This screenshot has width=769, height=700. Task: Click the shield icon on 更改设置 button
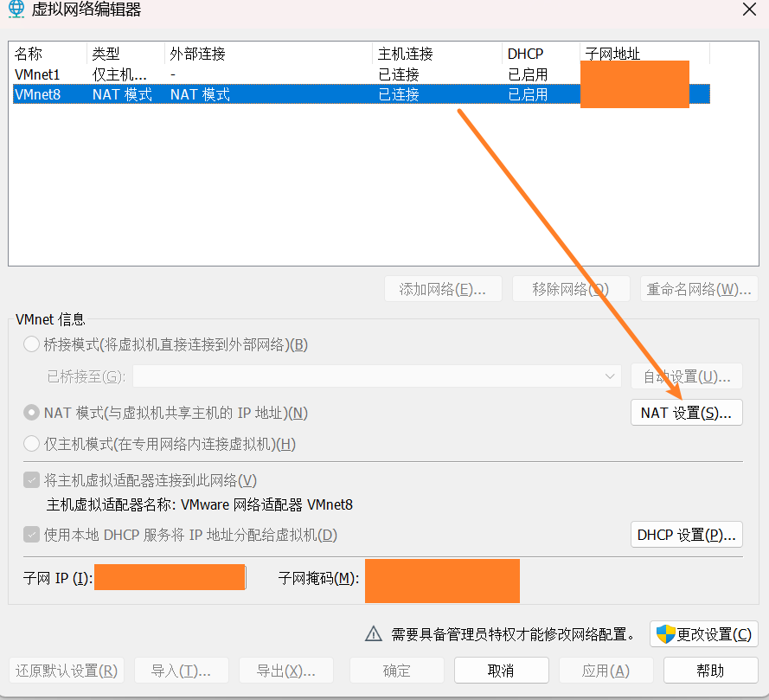pyautogui.click(x=665, y=633)
